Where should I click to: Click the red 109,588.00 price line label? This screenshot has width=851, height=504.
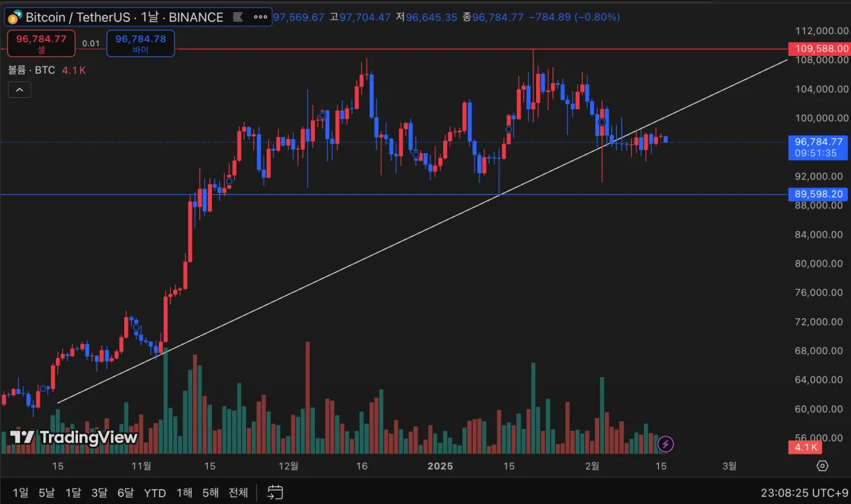(x=819, y=49)
